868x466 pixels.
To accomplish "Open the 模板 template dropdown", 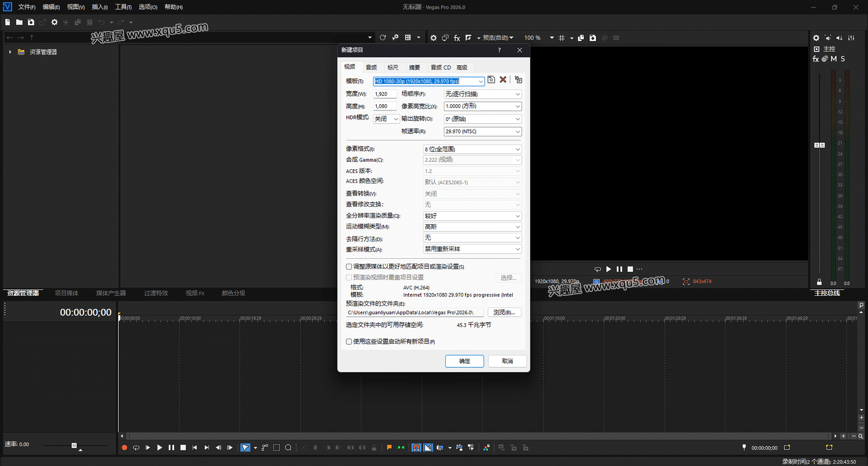I will tap(481, 81).
